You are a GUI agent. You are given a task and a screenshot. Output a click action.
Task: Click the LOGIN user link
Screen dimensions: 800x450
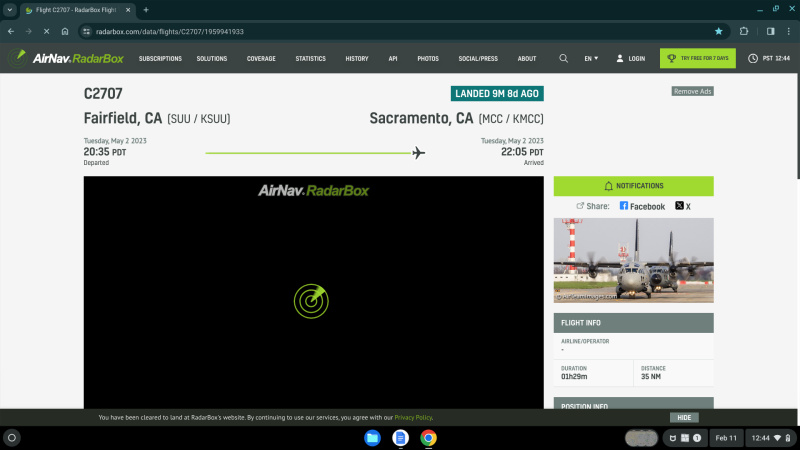[x=631, y=58]
